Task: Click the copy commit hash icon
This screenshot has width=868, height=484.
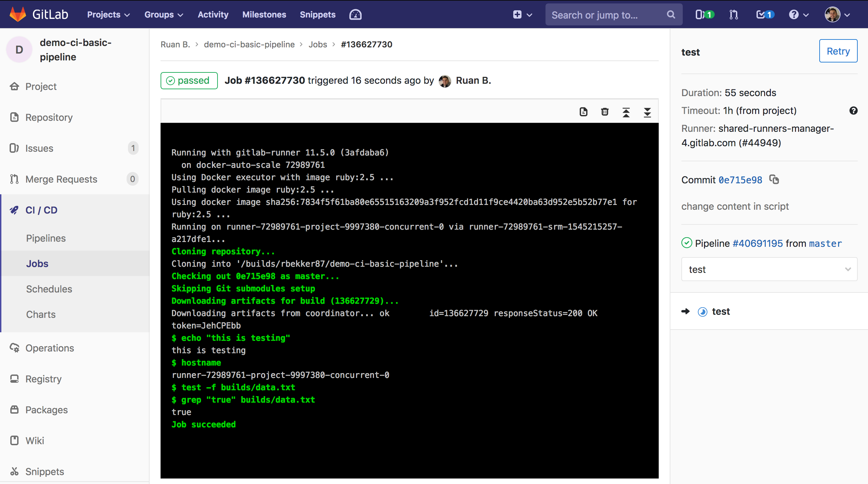Action: point(774,180)
